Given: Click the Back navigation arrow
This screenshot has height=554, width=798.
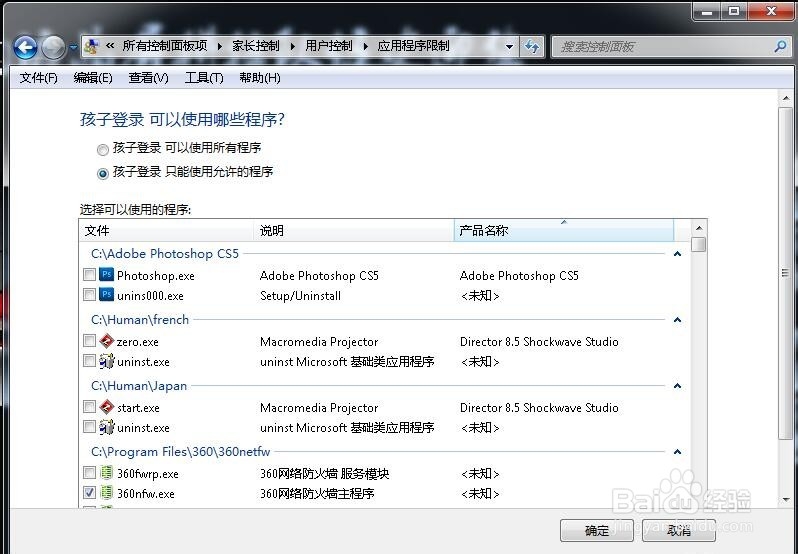Looking at the screenshot, I should coord(25,47).
